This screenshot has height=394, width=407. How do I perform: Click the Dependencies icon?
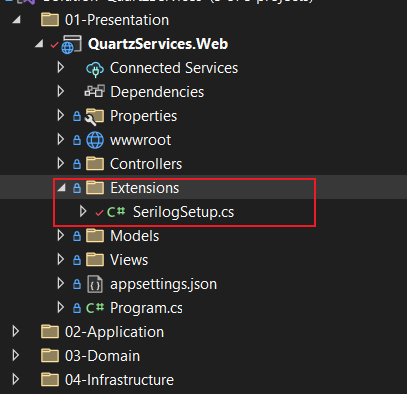(x=95, y=92)
